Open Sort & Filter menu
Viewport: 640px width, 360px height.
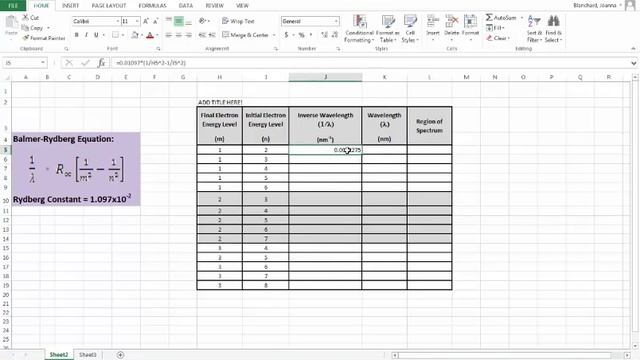tap(534, 29)
